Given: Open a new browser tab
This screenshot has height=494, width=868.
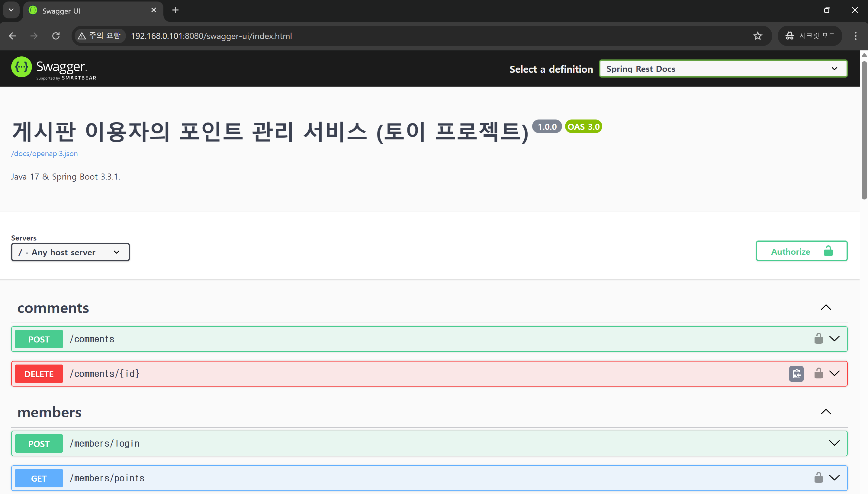Looking at the screenshot, I should coord(175,10).
